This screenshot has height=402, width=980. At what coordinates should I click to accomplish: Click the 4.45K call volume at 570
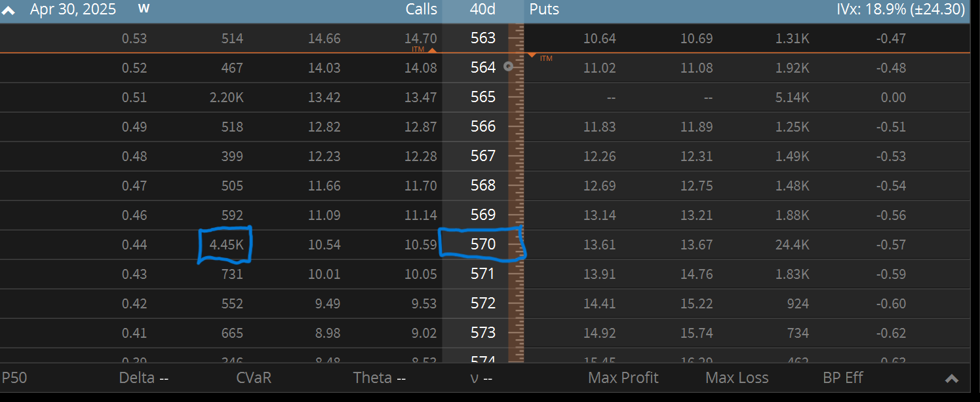pyautogui.click(x=225, y=245)
